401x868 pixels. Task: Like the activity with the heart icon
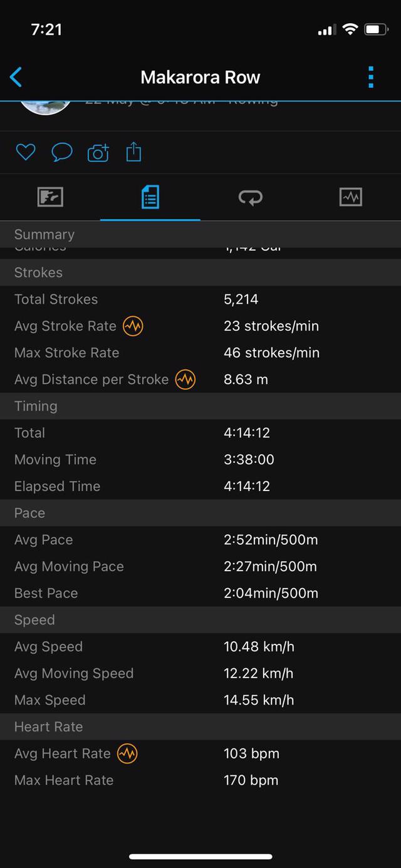(x=25, y=152)
